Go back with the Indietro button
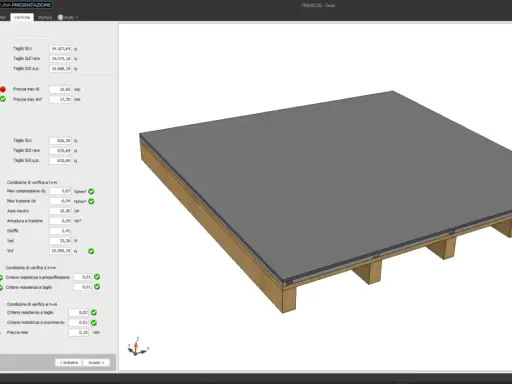 [x=69, y=362]
